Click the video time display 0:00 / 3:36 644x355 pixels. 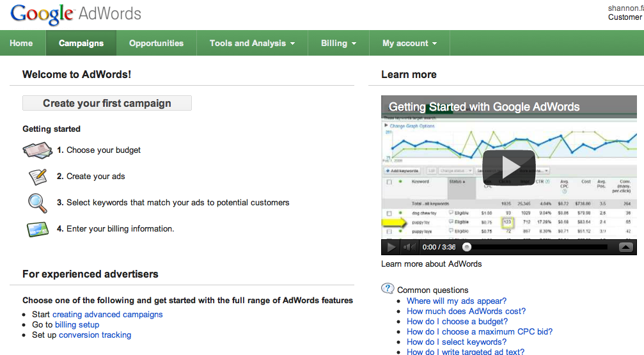coord(439,247)
